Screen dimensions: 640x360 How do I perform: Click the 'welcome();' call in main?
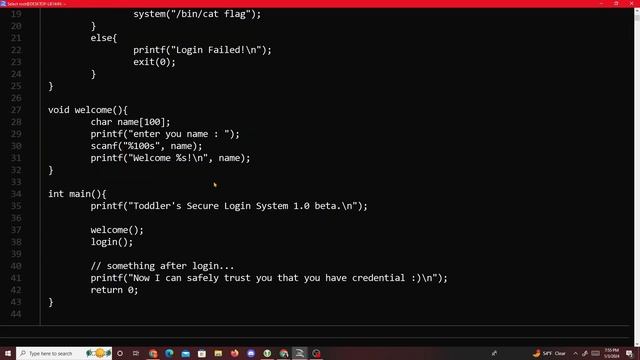coord(117,230)
